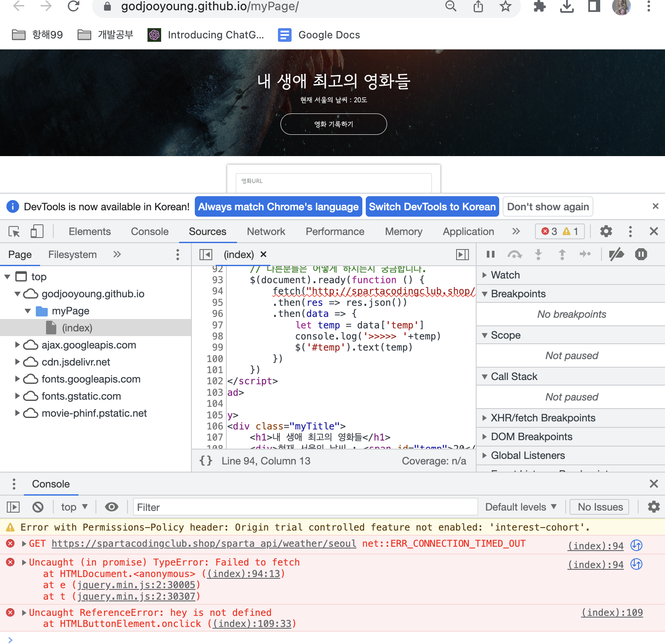Step out of current function
This screenshot has width=665, height=644.
coord(562,255)
